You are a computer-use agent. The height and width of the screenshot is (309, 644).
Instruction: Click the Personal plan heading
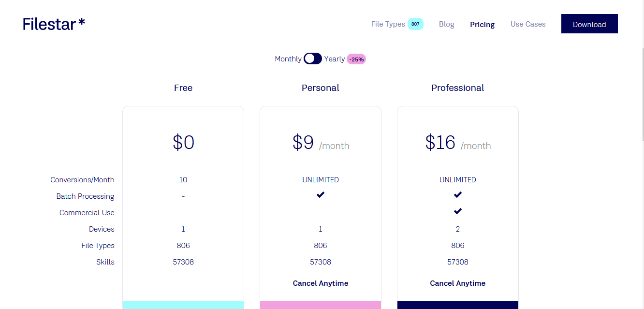coord(321,88)
